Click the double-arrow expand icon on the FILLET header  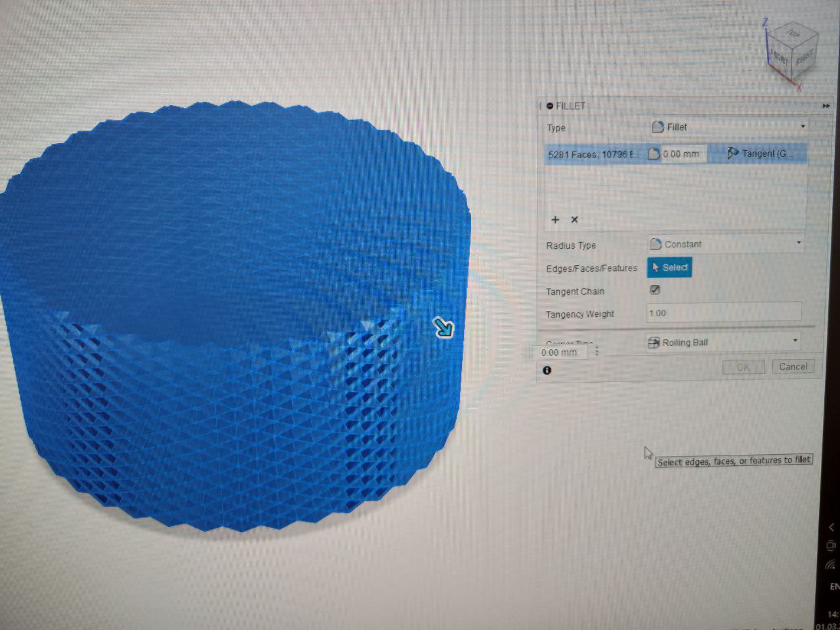(x=826, y=106)
